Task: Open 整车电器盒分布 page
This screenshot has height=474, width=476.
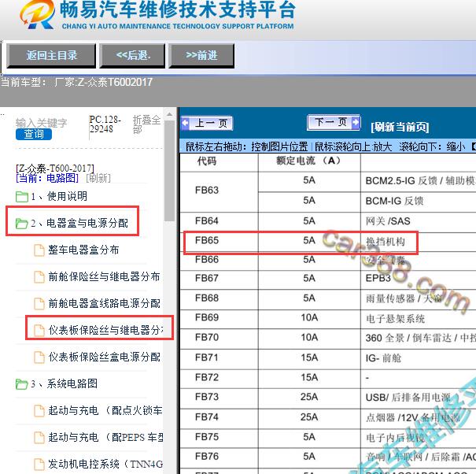Action: coord(83,250)
